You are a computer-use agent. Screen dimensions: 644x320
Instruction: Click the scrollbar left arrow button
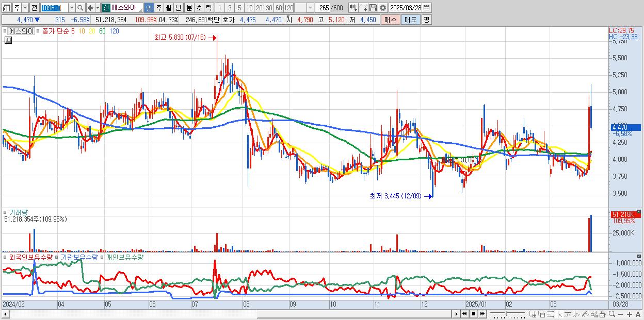click(x=6, y=314)
